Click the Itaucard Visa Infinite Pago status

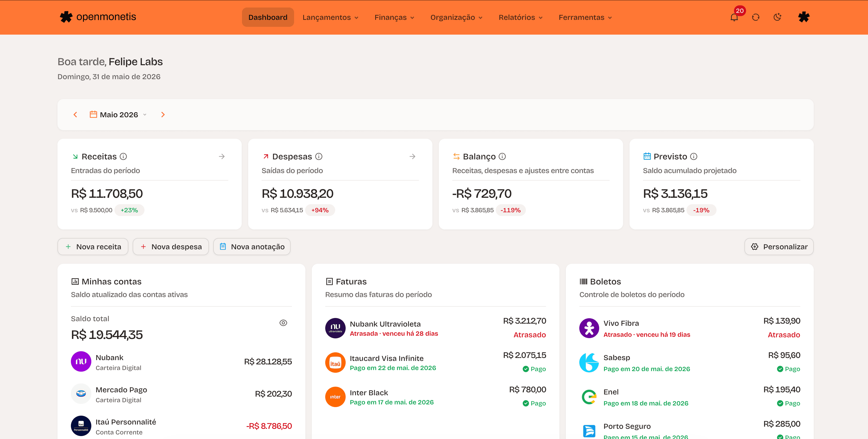(534, 369)
